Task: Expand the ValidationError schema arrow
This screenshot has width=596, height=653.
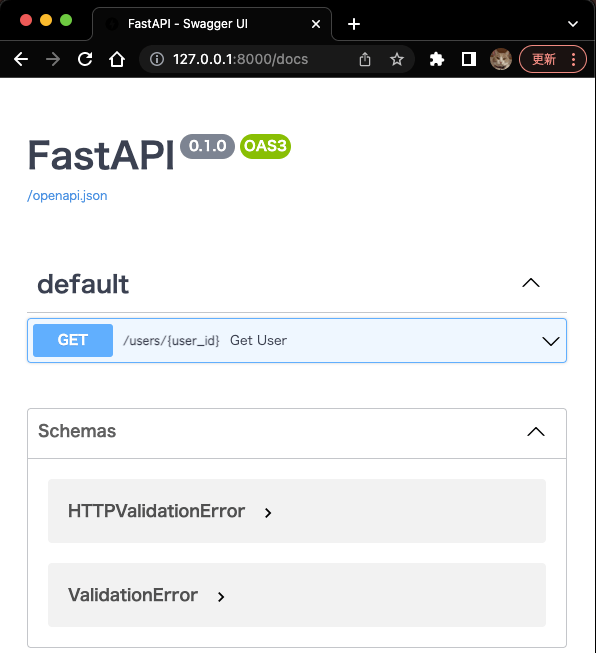Action: tap(221, 597)
